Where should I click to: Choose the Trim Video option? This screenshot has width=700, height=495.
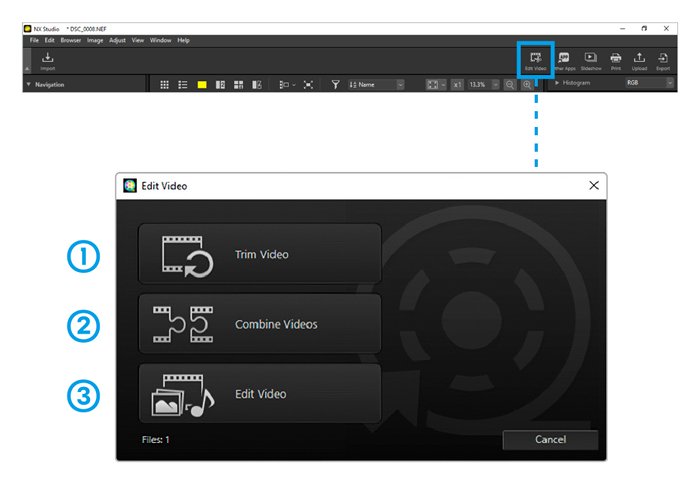(260, 254)
